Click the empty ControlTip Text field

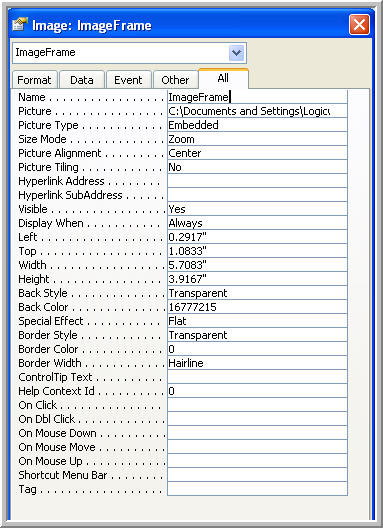pyautogui.click(x=257, y=377)
